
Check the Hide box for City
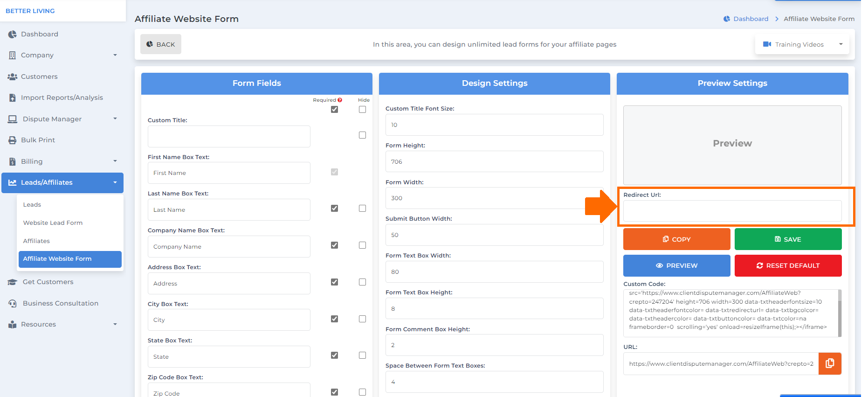point(362,319)
